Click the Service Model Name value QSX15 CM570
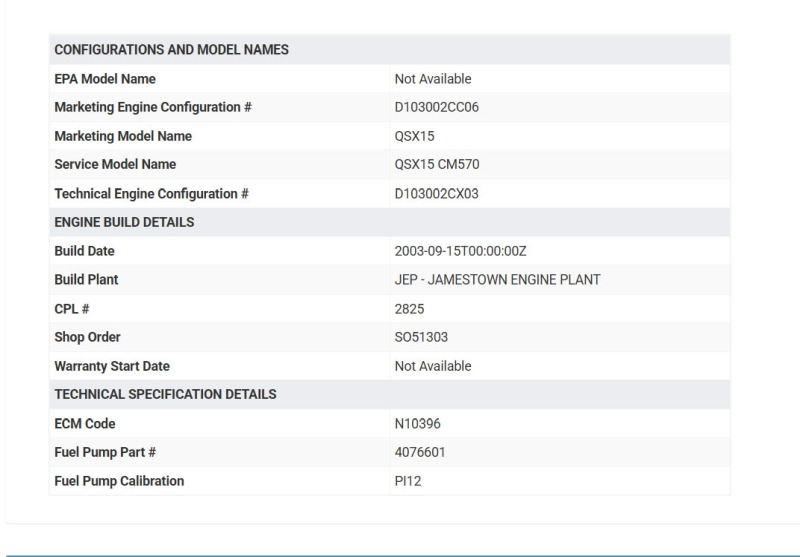800x557 pixels. click(437, 165)
